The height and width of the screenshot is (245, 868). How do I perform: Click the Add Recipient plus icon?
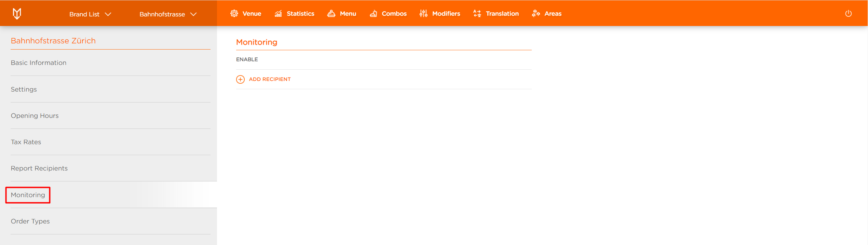(x=240, y=79)
